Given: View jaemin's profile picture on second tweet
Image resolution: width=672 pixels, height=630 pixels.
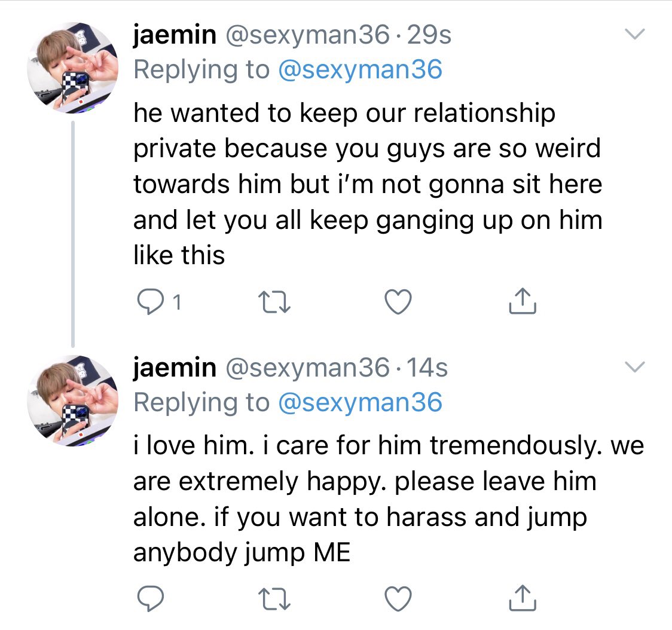Looking at the screenshot, I should [x=72, y=400].
